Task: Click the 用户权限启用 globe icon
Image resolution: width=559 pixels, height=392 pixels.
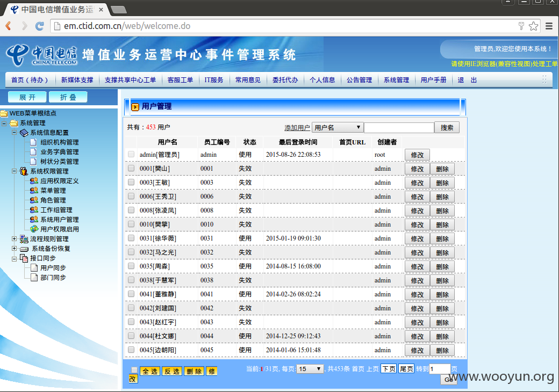Action: 34,229
